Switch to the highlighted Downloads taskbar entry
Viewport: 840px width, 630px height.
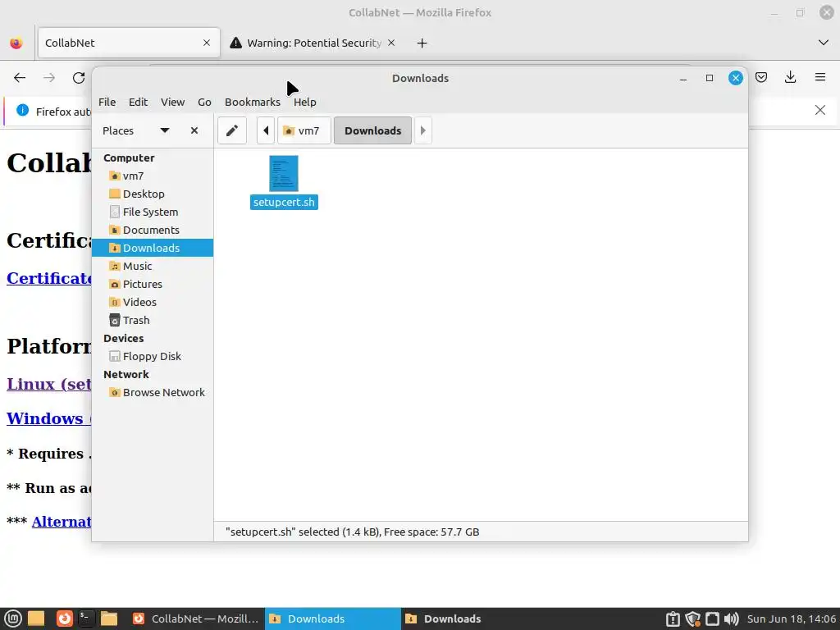(x=333, y=619)
